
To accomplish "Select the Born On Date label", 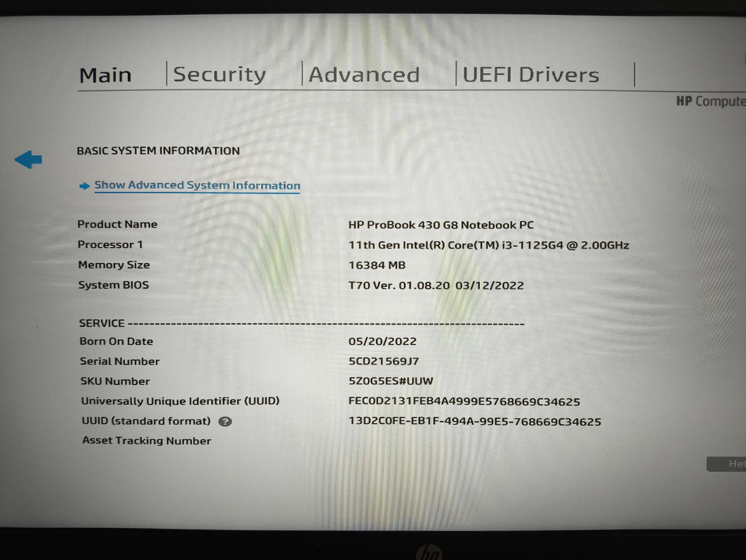I will tap(117, 341).
